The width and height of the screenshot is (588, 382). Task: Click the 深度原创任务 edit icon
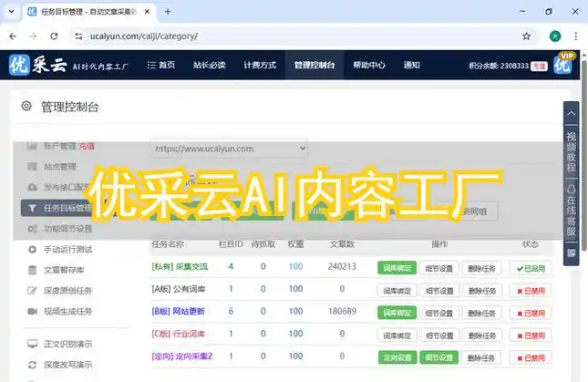pyautogui.click(x=32, y=291)
